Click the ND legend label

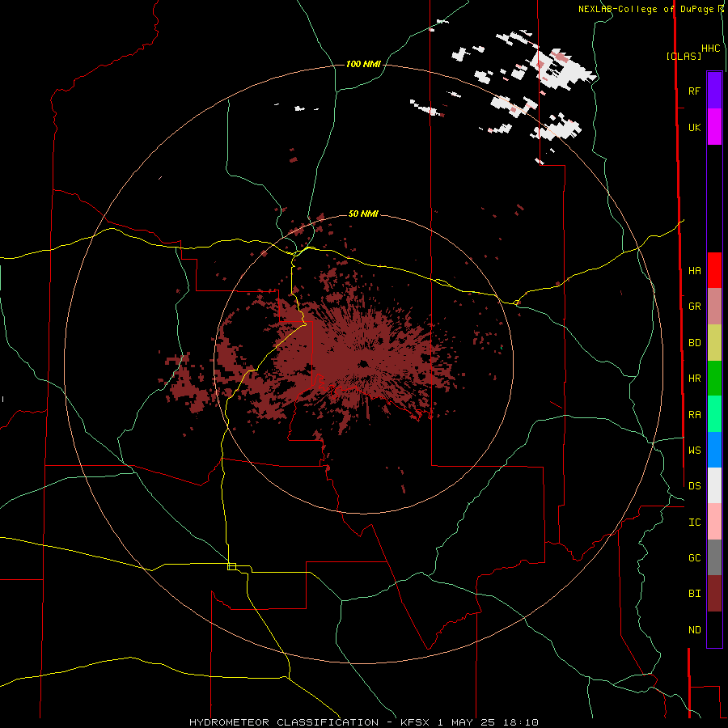694,630
